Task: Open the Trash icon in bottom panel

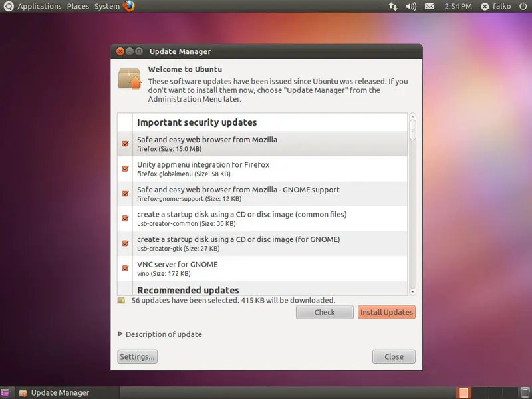Action: point(525,393)
